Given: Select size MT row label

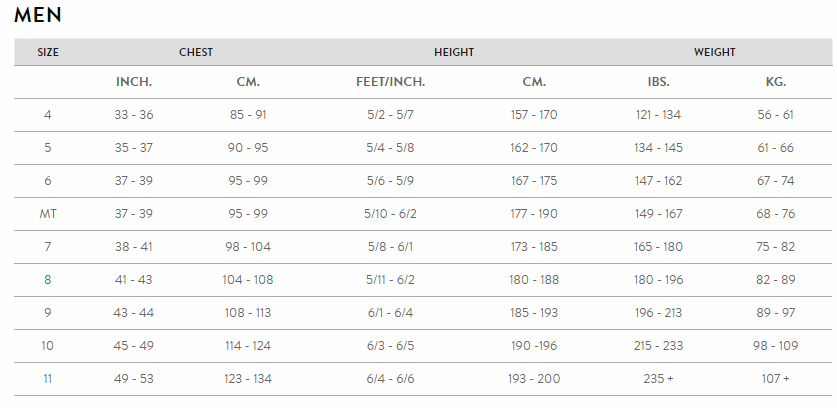Looking at the screenshot, I should (47, 214).
